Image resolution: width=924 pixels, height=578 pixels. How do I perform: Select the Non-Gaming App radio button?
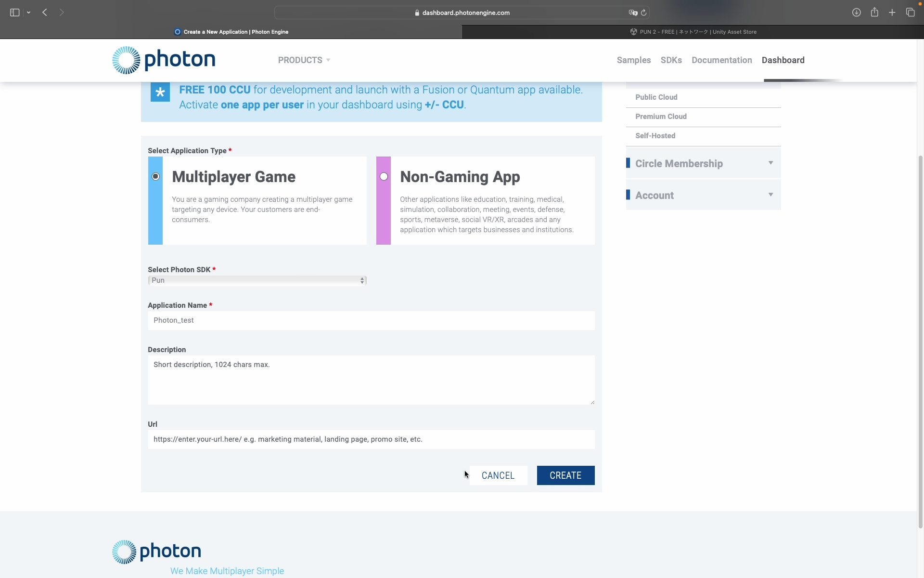(x=384, y=176)
